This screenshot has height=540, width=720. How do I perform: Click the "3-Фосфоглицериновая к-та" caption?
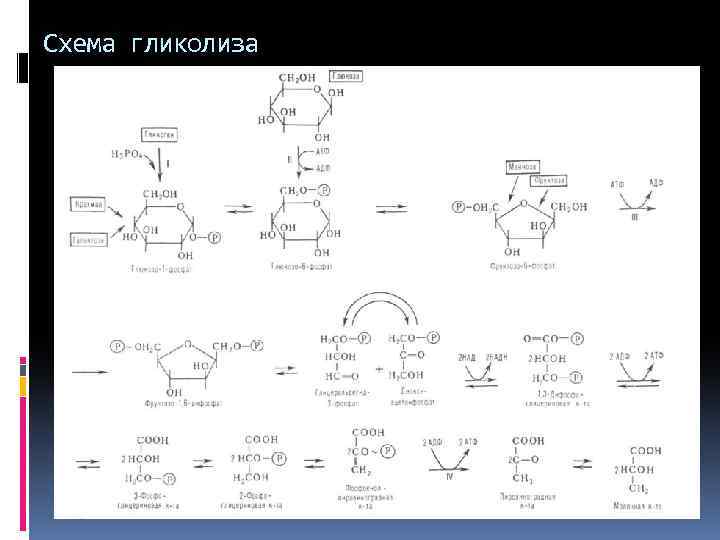click(149, 501)
